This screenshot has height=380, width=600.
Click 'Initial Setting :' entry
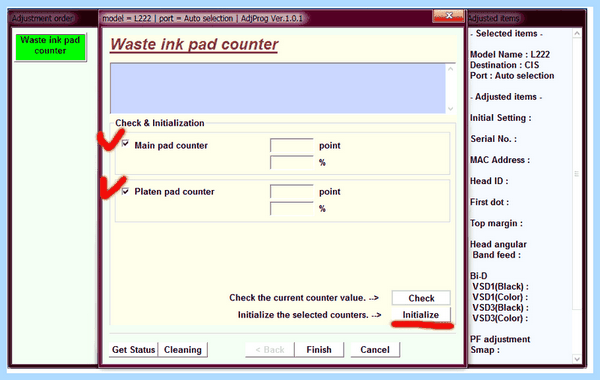pyautogui.click(x=501, y=118)
